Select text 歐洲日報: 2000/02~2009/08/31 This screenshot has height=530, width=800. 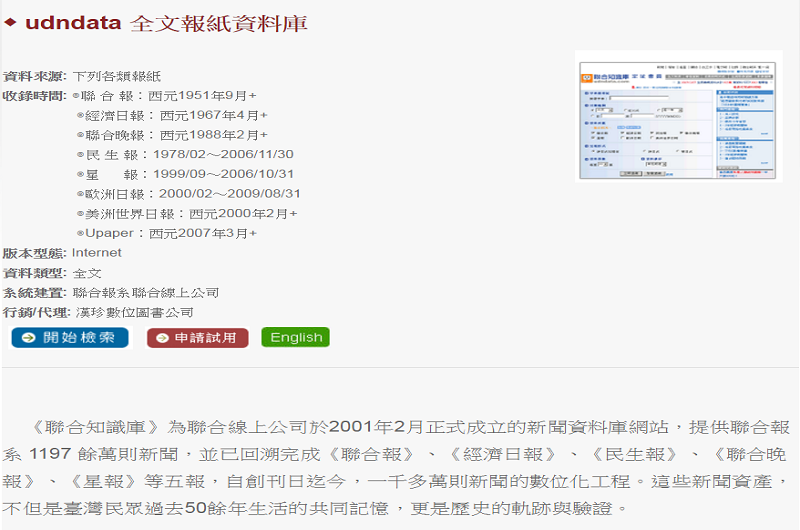pyautogui.click(x=193, y=194)
